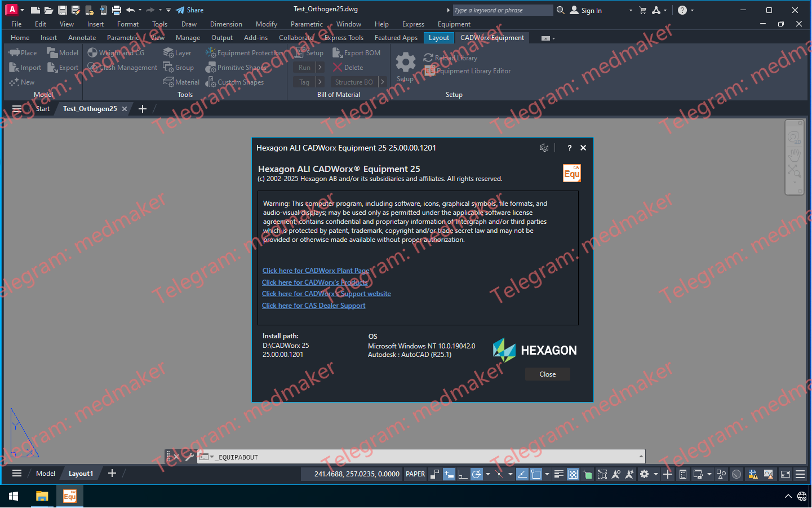The width and height of the screenshot is (812, 508).
Task: Click the New model icon
Action: pos(14,82)
